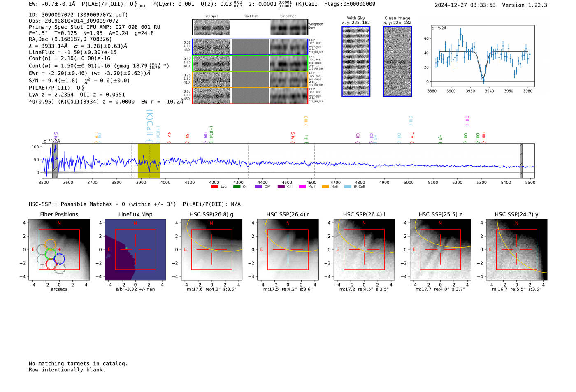
Task: Click the OII green legend swatch
Action: click(x=237, y=186)
